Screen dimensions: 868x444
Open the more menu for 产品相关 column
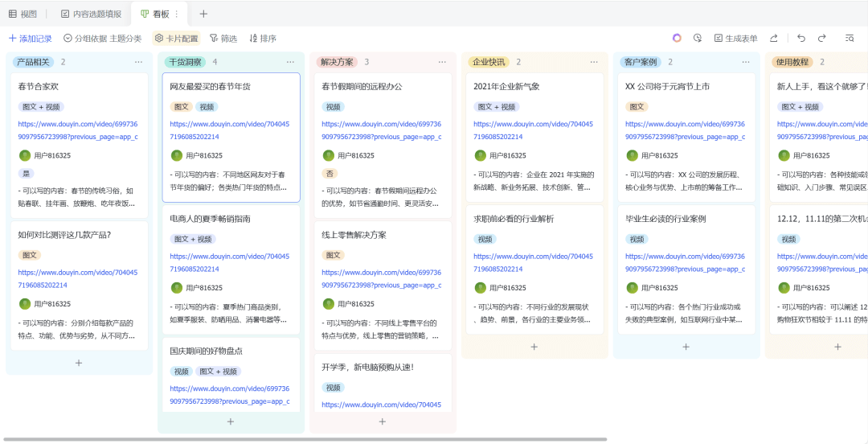[x=138, y=62]
